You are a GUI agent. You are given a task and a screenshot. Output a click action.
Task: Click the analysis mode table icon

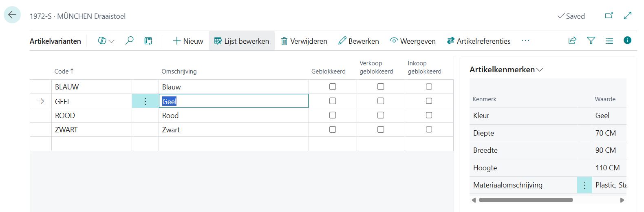148,41
